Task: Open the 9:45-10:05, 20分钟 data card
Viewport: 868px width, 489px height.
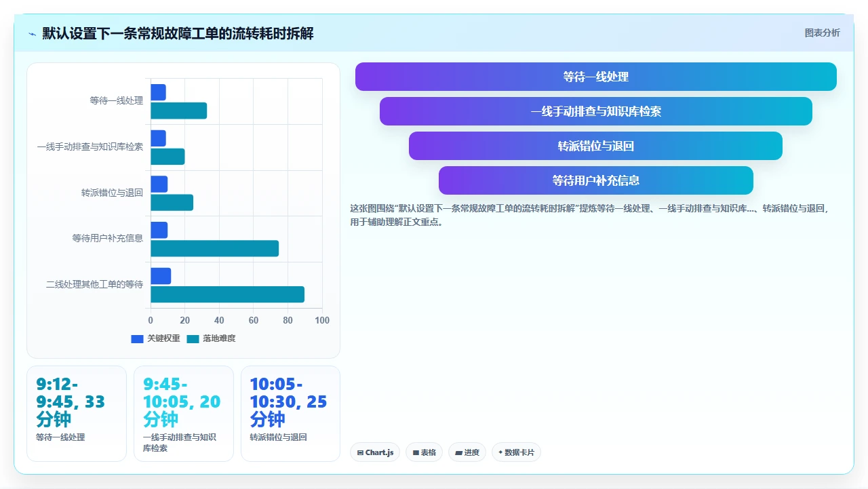Action: [184, 414]
